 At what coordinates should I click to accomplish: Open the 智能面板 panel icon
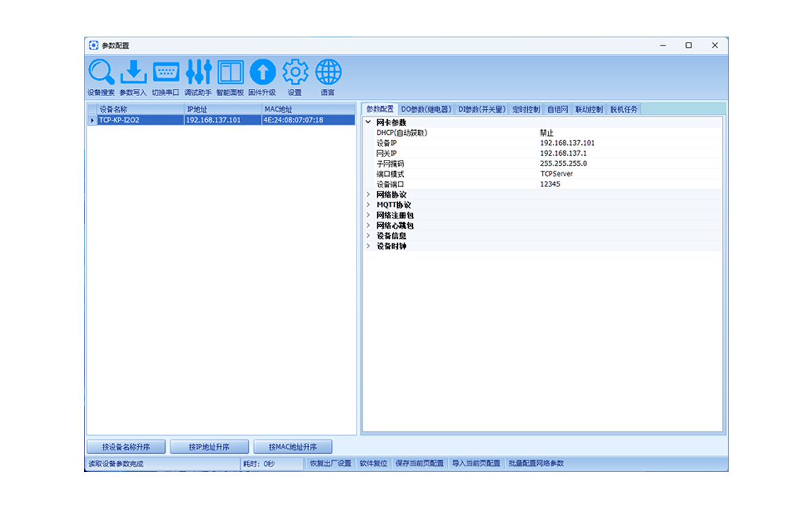(x=230, y=72)
